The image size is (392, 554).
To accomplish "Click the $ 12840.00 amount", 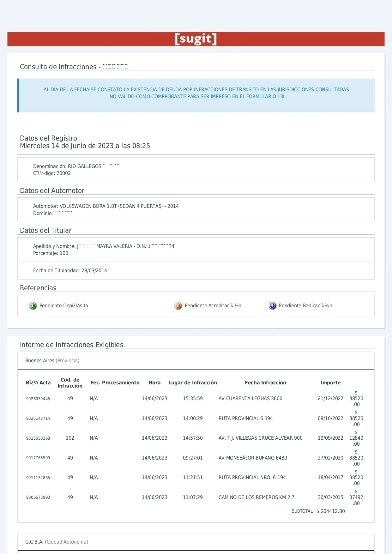I will 356,438.
